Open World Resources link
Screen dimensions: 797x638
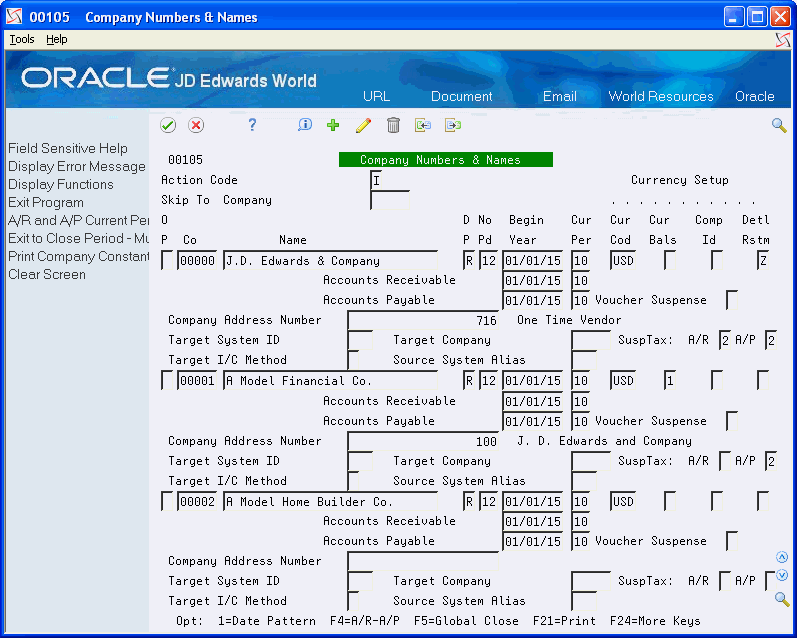coord(661,96)
